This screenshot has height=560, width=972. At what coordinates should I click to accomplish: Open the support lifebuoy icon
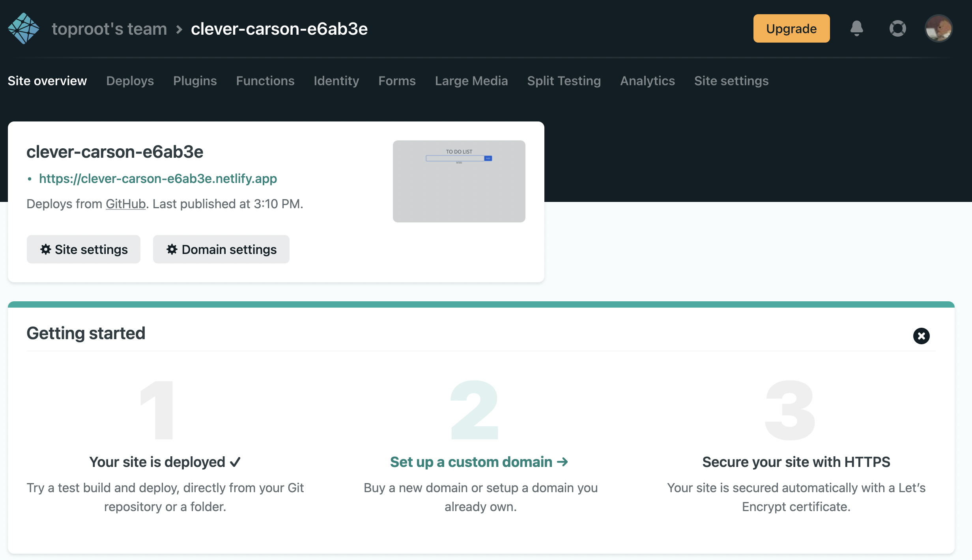[x=897, y=28]
